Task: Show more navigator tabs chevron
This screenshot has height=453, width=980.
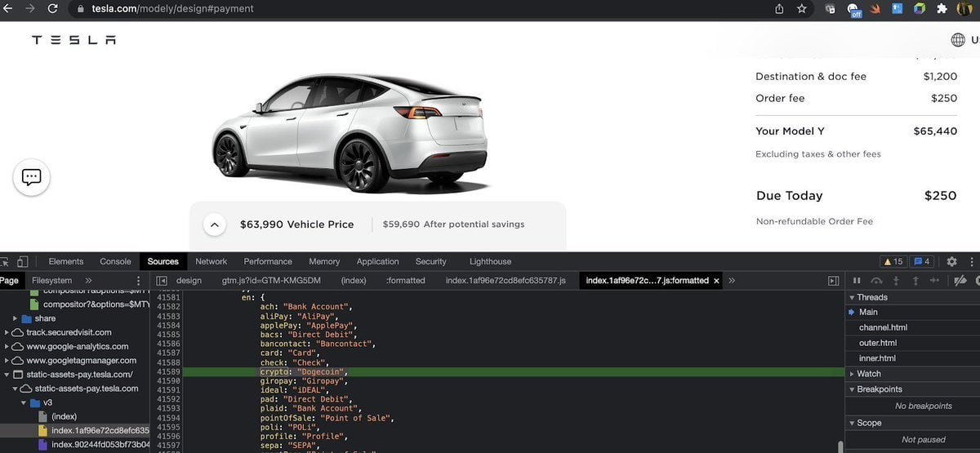Action: click(88, 281)
